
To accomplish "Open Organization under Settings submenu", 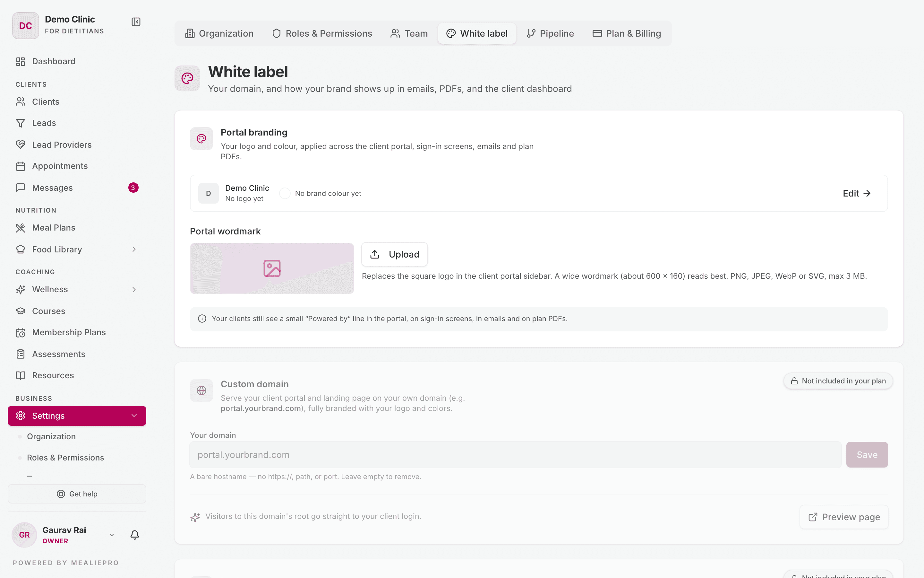I will point(51,437).
